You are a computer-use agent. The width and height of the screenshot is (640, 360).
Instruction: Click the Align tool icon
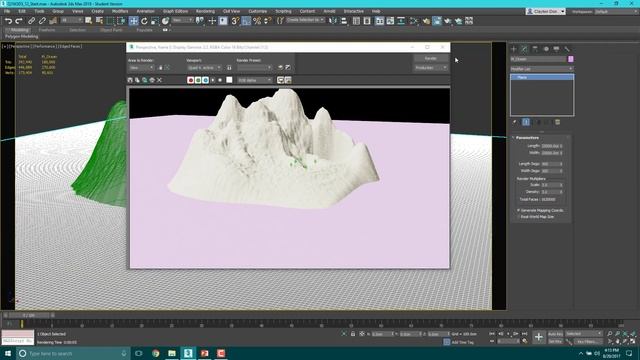coord(344,21)
